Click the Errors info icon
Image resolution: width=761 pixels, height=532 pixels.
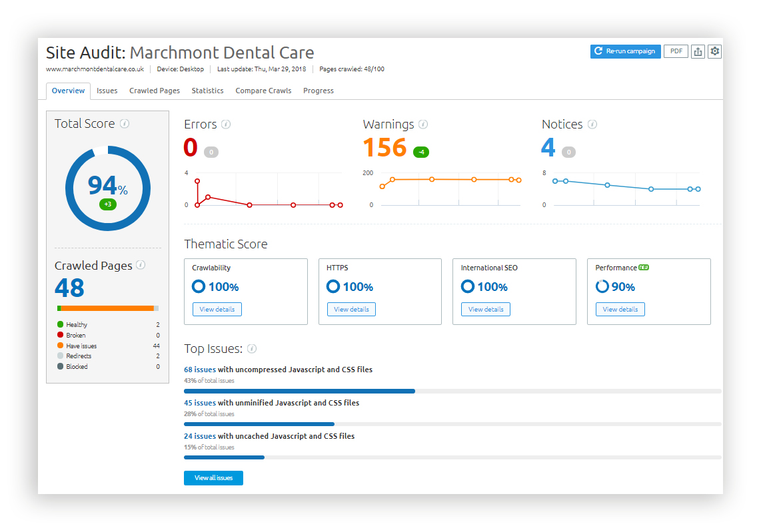point(226,124)
